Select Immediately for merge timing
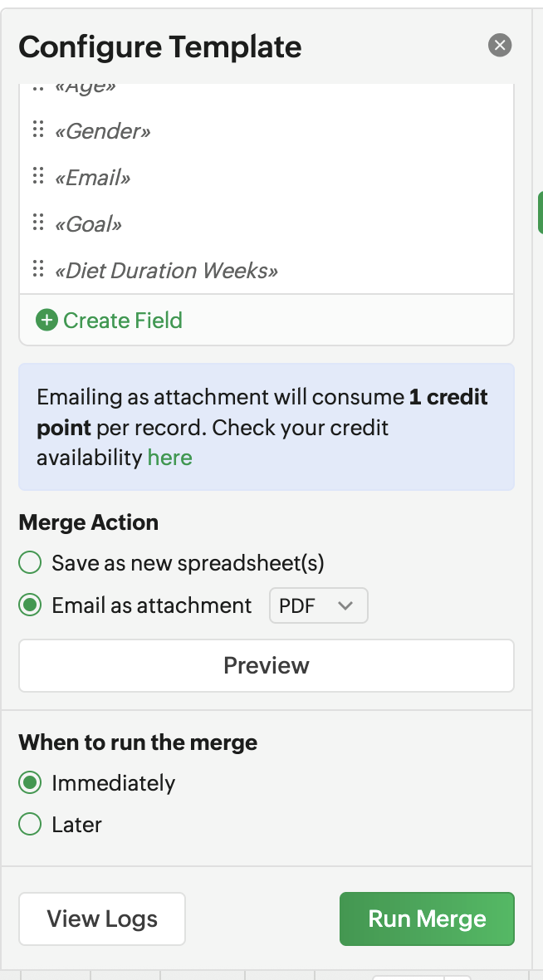 [x=30, y=782]
